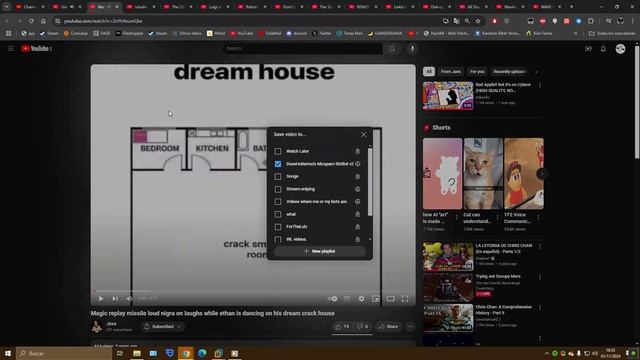Viewport: 640px width, 360px height.
Task: Bookmark this page with the star icon
Action: [x=478, y=21]
